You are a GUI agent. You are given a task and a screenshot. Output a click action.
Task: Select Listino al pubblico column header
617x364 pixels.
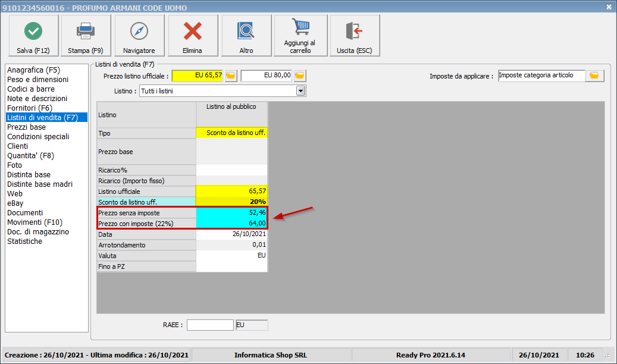(231, 115)
